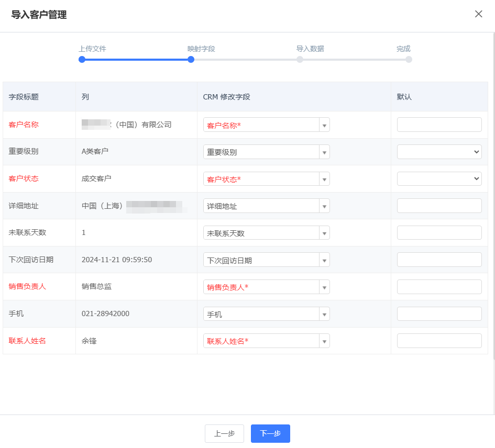Close the 导入客户管理 dialog
This screenshot has height=448, width=495.
point(478,14)
